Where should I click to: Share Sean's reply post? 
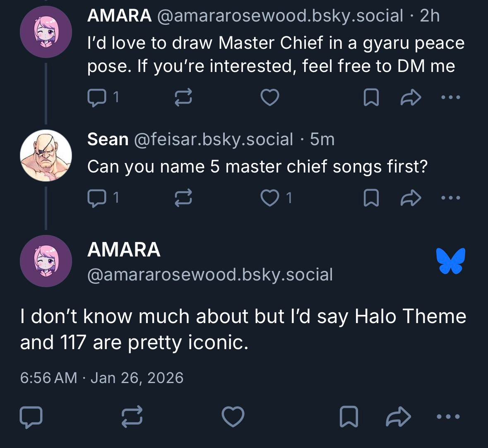[x=411, y=198]
